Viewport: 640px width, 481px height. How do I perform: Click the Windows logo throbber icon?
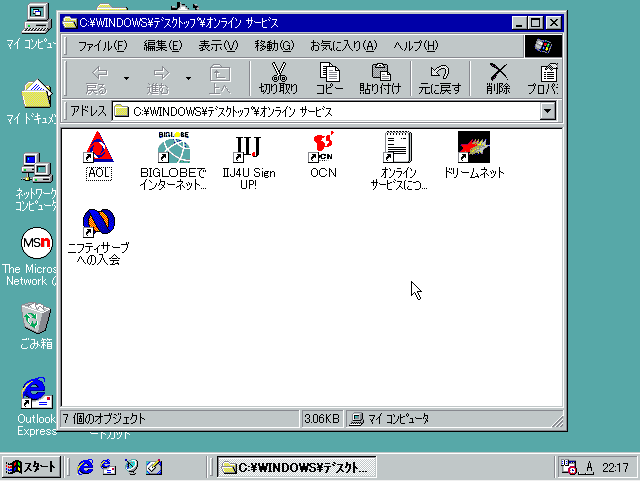[543, 46]
